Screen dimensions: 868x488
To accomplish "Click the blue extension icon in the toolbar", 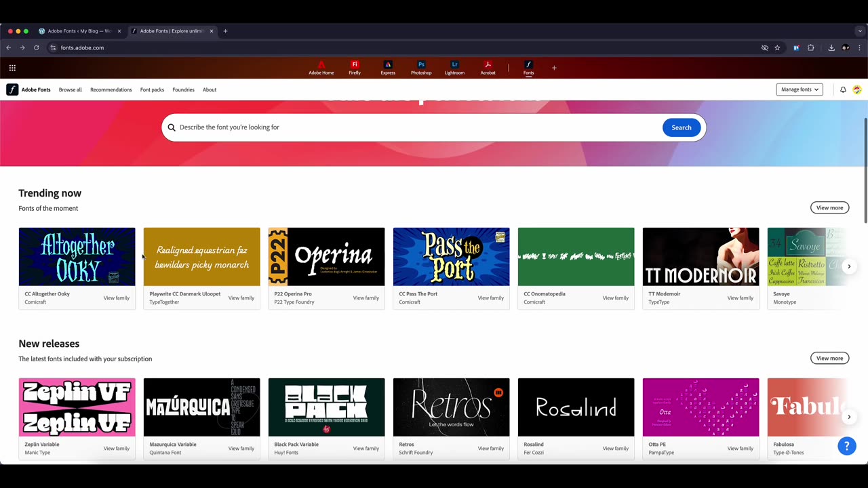I will point(796,47).
